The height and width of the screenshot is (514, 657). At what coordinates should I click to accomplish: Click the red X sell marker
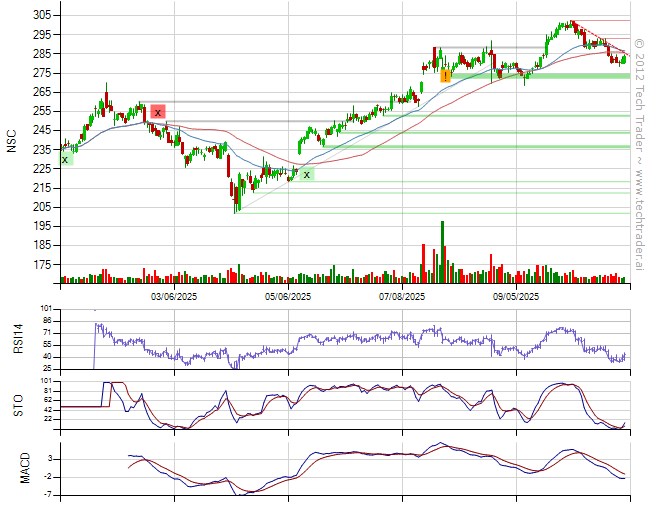pos(158,112)
